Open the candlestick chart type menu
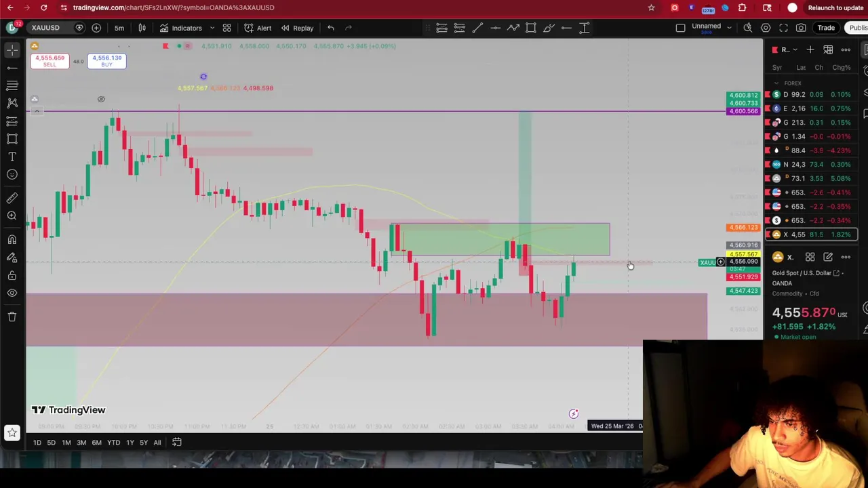 [x=142, y=28]
